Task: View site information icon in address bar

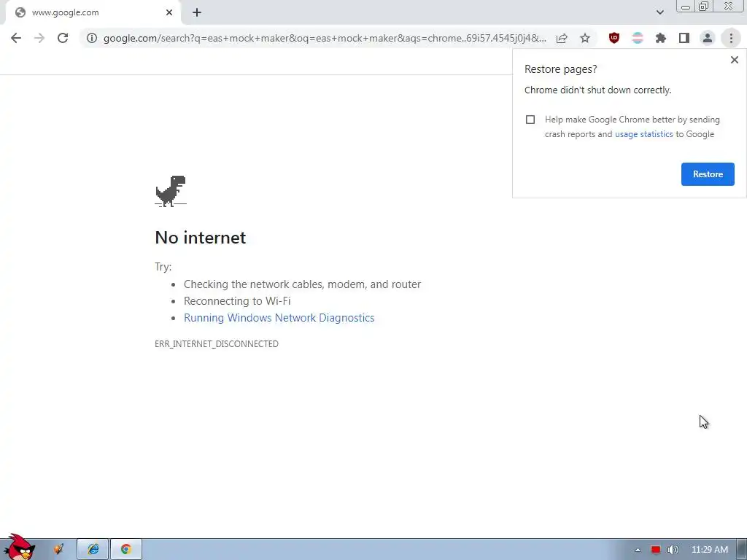Action: pyautogui.click(x=92, y=38)
